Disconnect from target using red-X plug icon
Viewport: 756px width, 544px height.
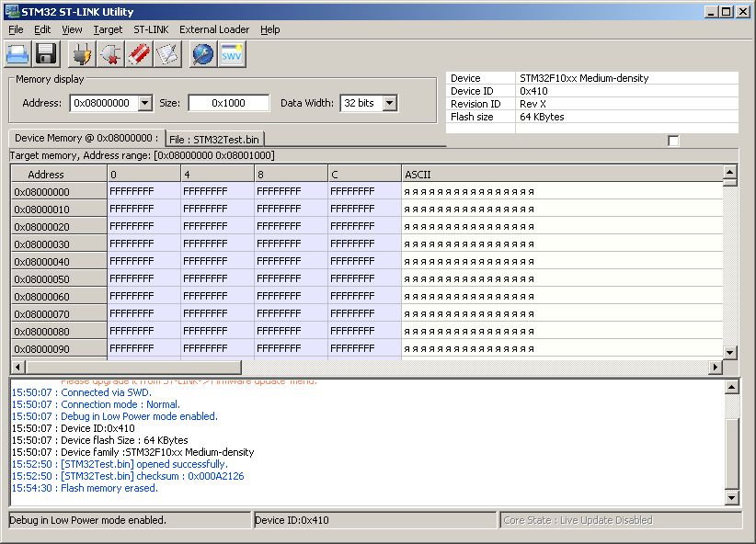coord(111,54)
